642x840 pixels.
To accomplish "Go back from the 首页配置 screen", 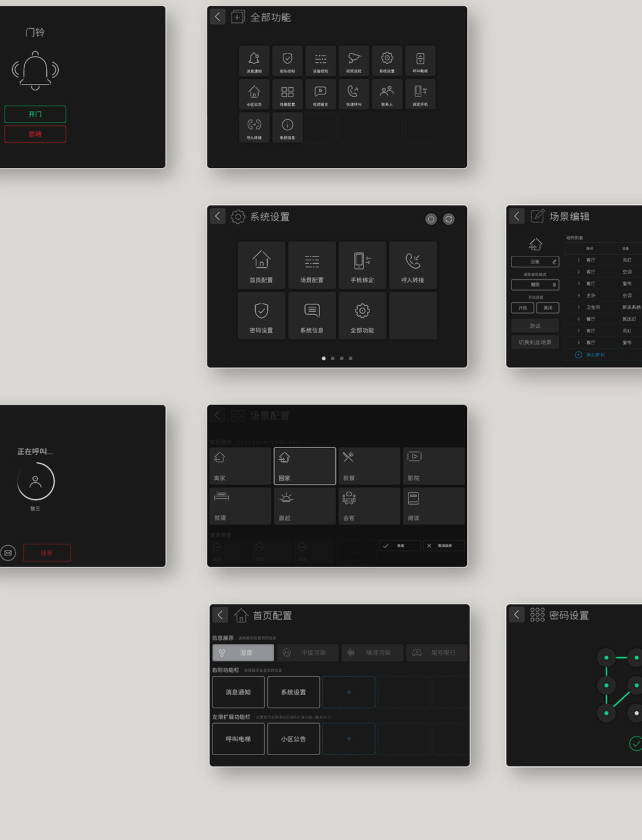I will click(x=220, y=615).
